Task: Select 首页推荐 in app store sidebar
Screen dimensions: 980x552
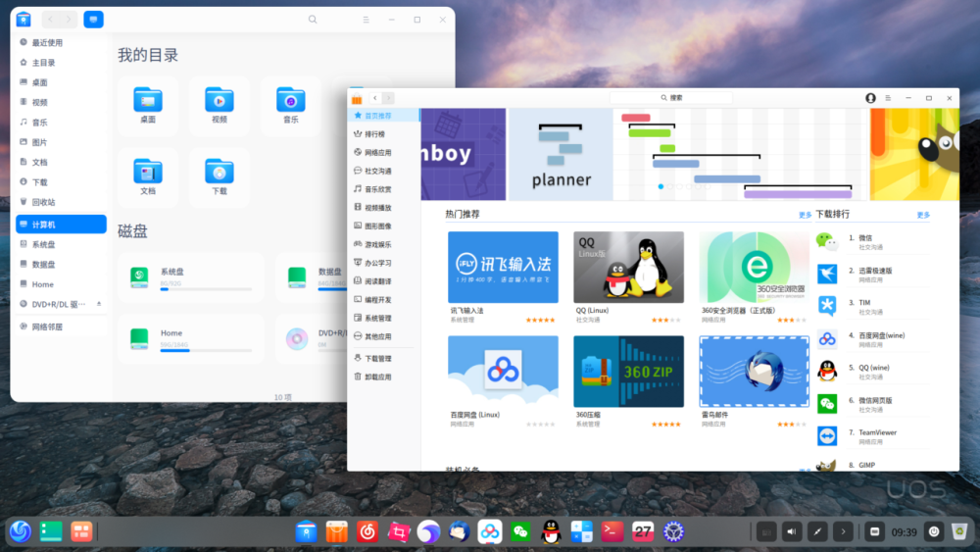Action: tap(384, 116)
